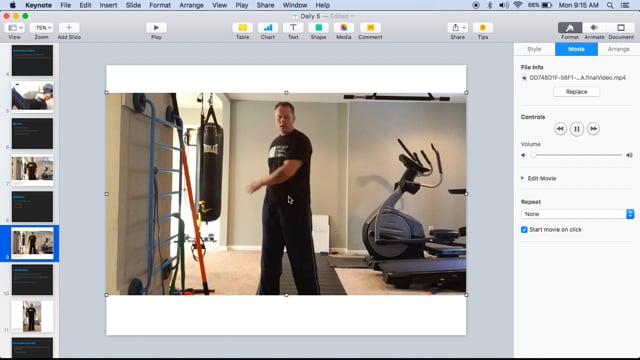The height and width of the screenshot is (360, 640).
Task: Select slide 7 thumbnail
Action: pos(32,170)
